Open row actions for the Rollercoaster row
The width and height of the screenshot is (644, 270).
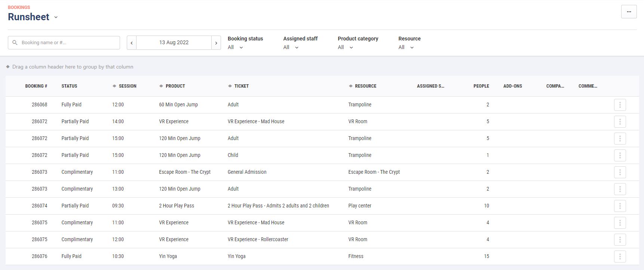tap(620, 240)
